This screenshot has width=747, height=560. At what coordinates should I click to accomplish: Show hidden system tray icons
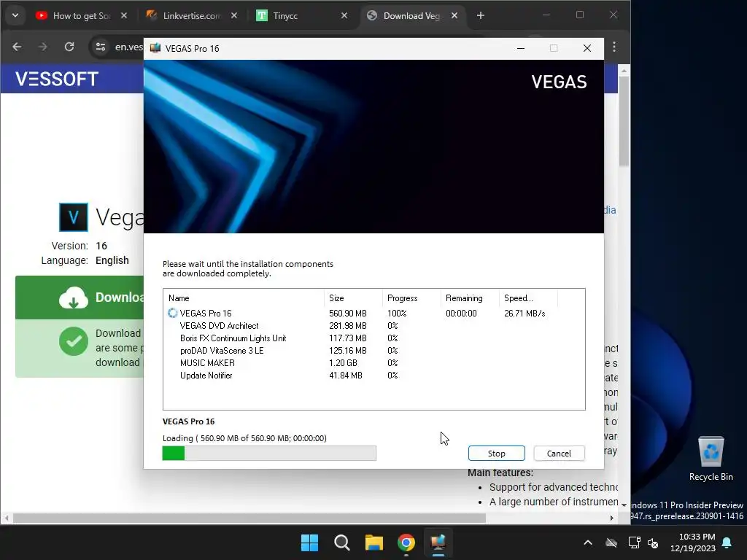click(x=588, y=542)
